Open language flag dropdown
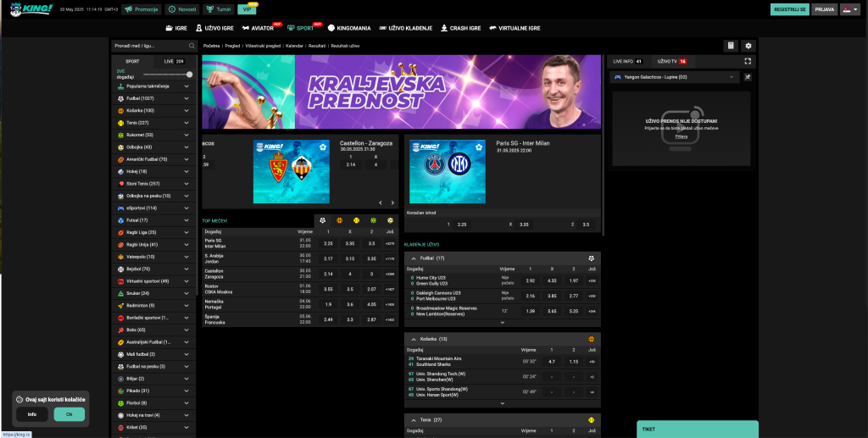Viewport: 868px width, 438px height. 849,9
